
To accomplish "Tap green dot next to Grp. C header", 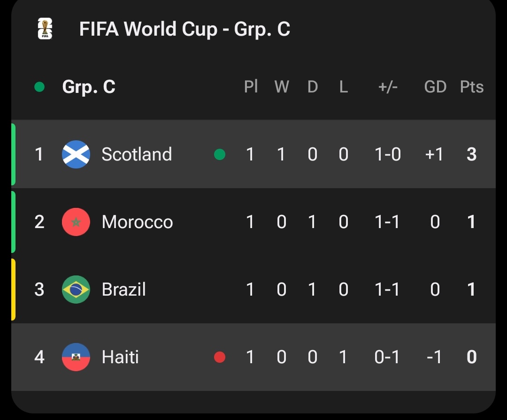I will pos(39,87).
